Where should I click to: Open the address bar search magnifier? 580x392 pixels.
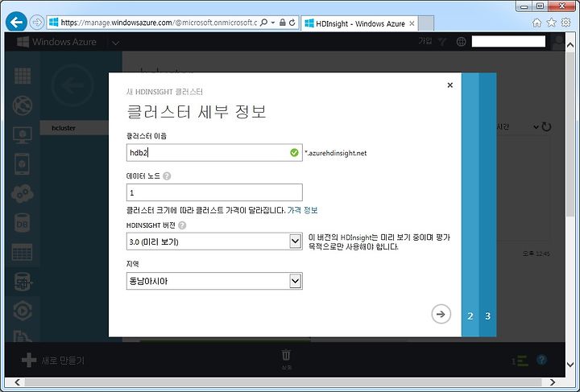263,23
